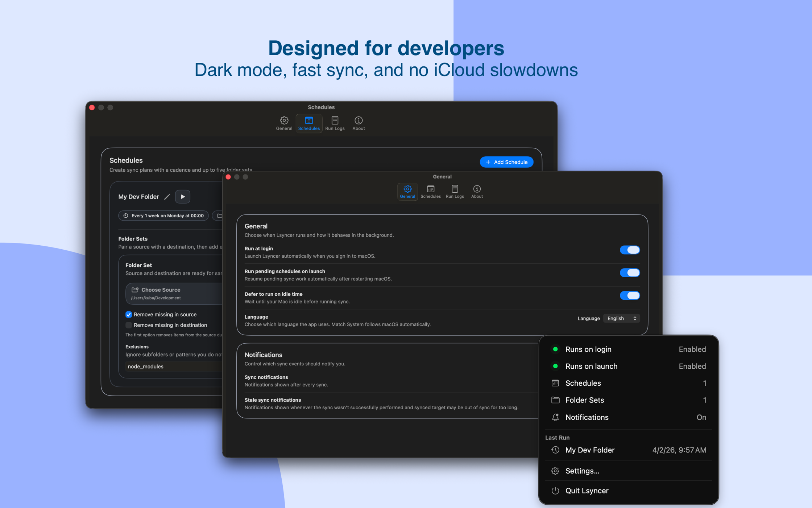Click the clock icon beside My Dev Folder last run
Viewport: 812px width, 508px height.
[x=555, y=450]
